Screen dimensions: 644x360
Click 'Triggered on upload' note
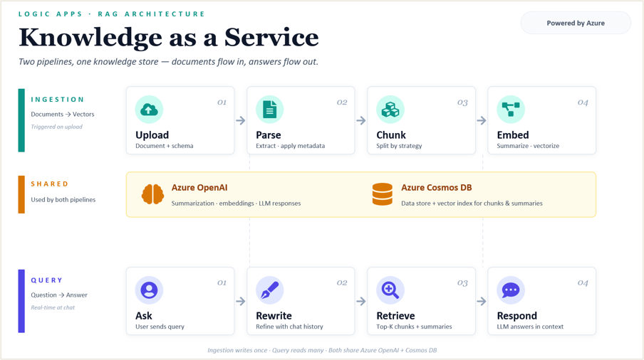point(57,127)
